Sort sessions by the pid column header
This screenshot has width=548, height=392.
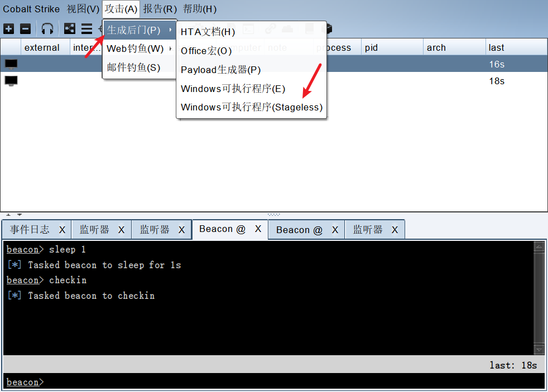[371, 47]
